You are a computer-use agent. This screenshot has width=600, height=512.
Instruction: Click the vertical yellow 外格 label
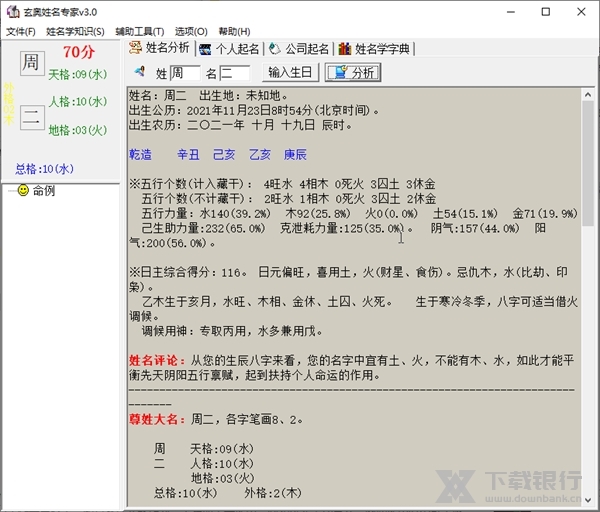tap(9, 104)
